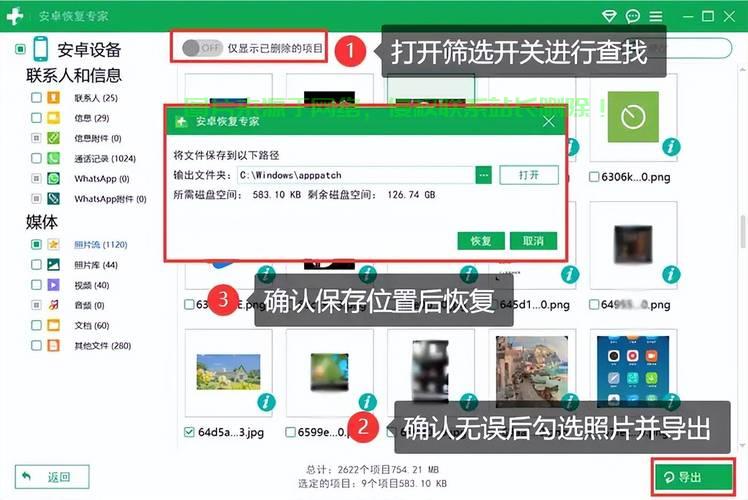
Task: Click the Android Recovery plus logo
Action: pos(15,16)
